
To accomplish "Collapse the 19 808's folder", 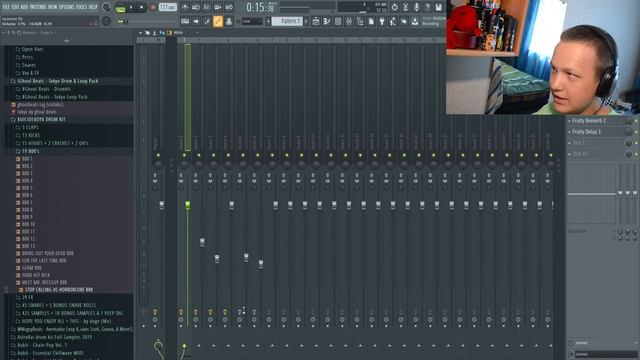I will [30, 151].
